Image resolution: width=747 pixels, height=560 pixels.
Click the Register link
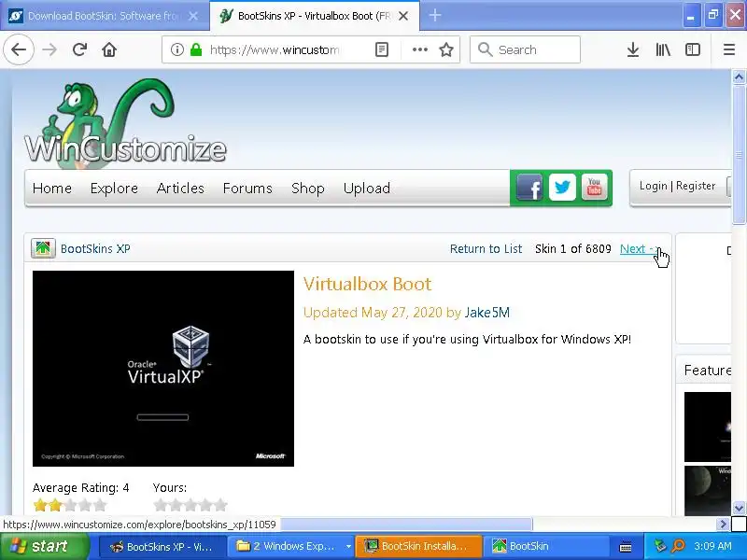pyautogui.click(x=696, y=186)
